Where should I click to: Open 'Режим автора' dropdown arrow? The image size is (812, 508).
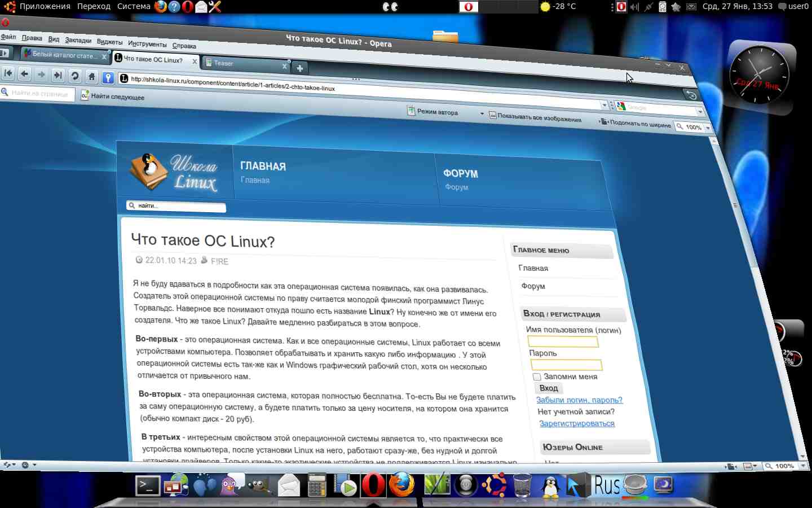coord(482,113)
